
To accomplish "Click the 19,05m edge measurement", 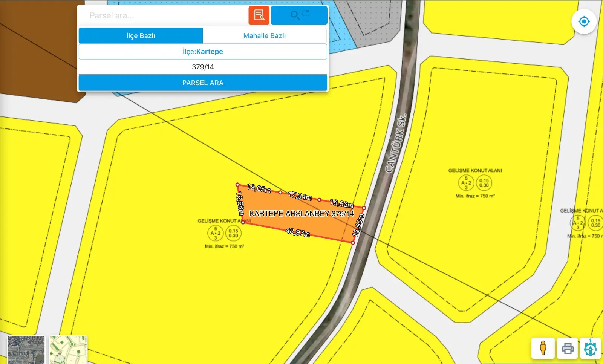I will (x=259, y=188).
